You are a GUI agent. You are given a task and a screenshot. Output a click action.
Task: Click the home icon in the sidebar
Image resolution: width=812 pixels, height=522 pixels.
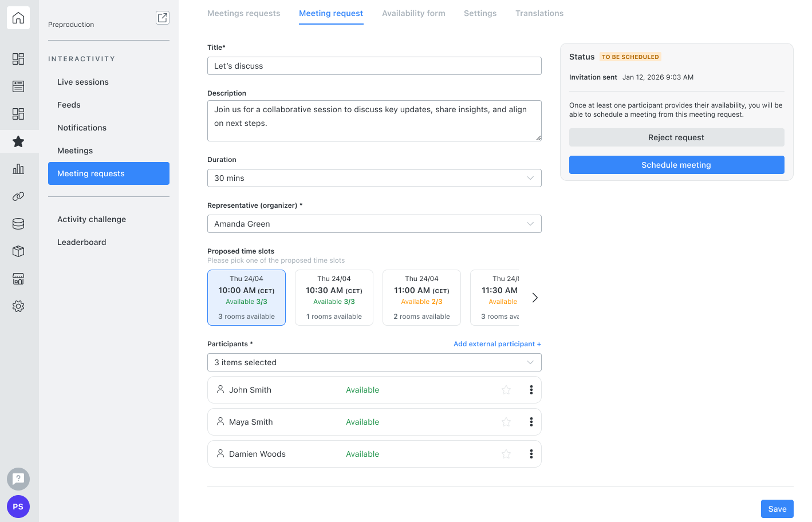click(18, 18)
